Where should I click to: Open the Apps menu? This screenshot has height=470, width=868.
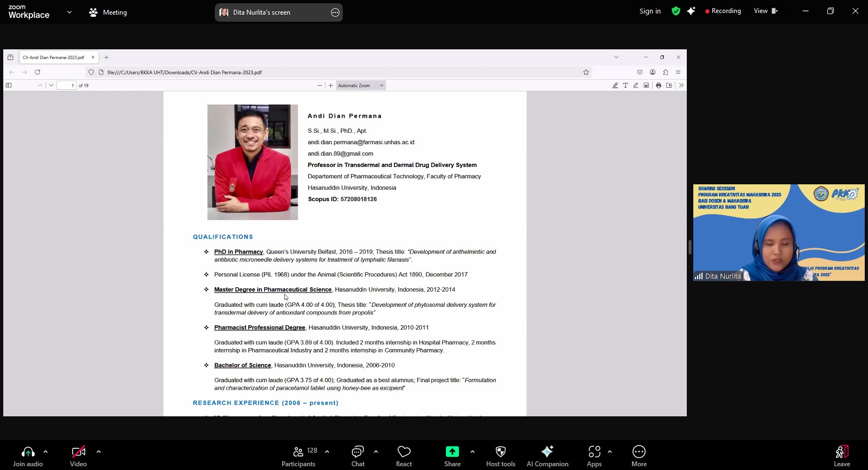point(594,452)
